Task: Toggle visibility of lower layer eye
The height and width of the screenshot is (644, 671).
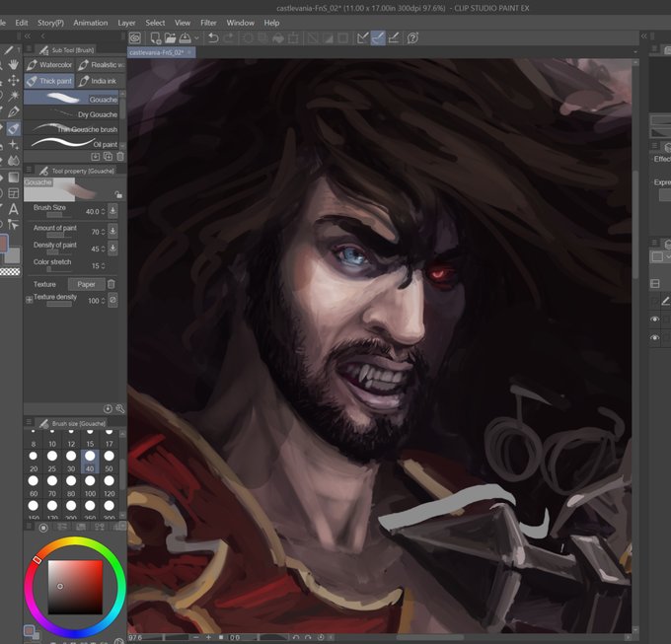Action: tap(655, 337)
